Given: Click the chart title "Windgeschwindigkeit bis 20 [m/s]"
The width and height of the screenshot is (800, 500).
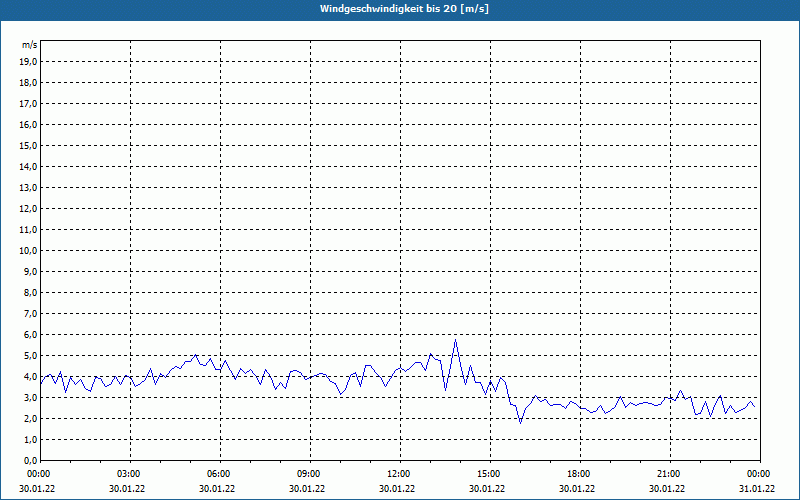Looking at the screenshot, I should [404, 9].
